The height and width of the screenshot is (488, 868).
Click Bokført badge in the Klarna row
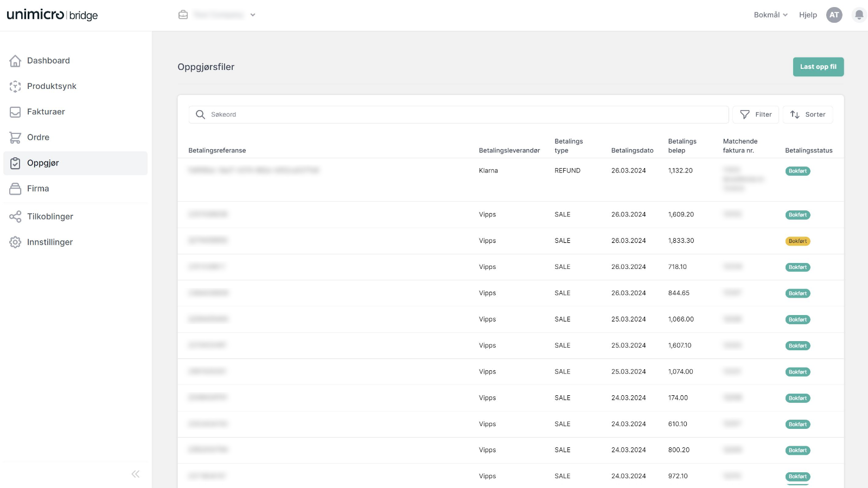(797, 171)
